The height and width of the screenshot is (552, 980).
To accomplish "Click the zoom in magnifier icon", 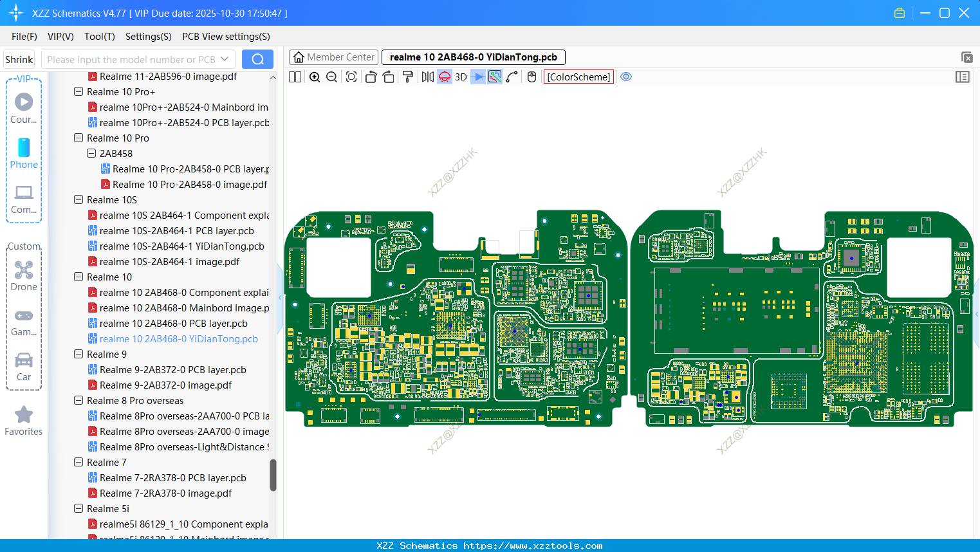I will (x=315, y=77).
